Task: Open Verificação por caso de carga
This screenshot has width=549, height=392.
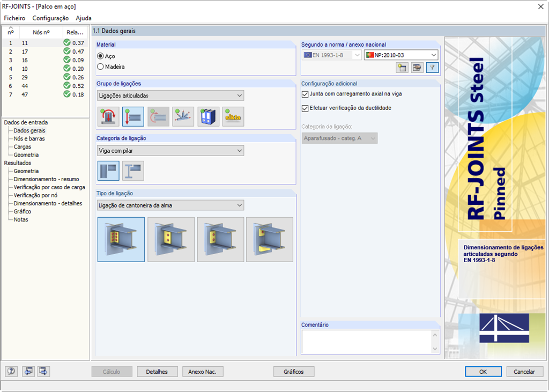Action: pyautogui.click(x=49, y=187)
